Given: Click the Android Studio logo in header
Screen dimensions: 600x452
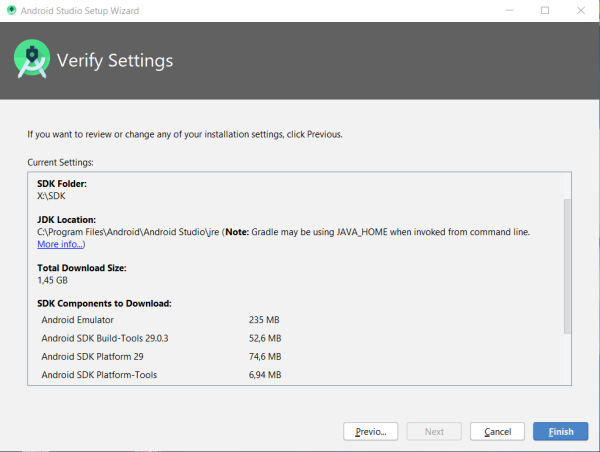Looking at the screenshot, I should click(32, 60).
